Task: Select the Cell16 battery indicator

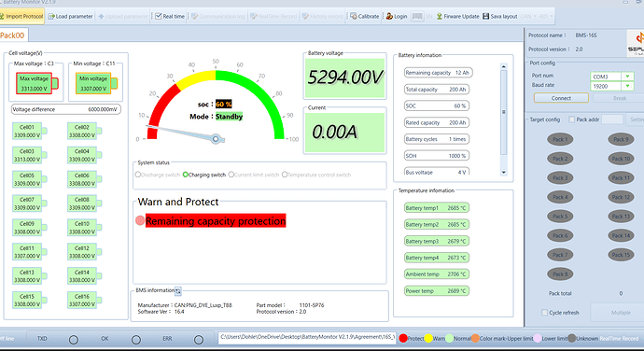Action: [x=85, y=301]
